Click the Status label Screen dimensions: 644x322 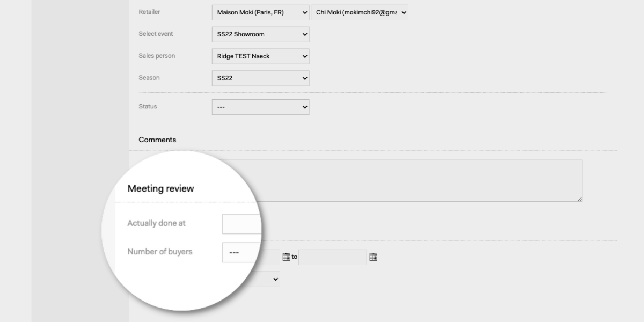(x=148, y=106)
